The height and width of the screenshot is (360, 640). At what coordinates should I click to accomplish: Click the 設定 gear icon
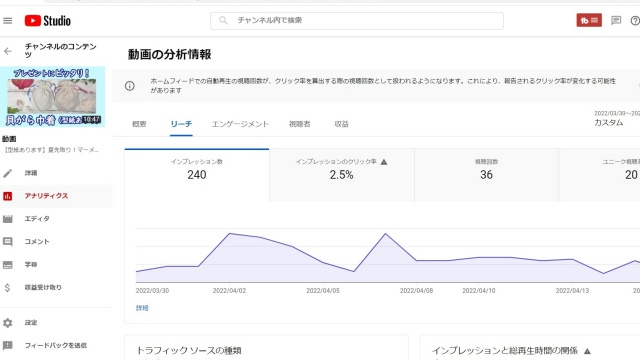[x=8, y=323]
